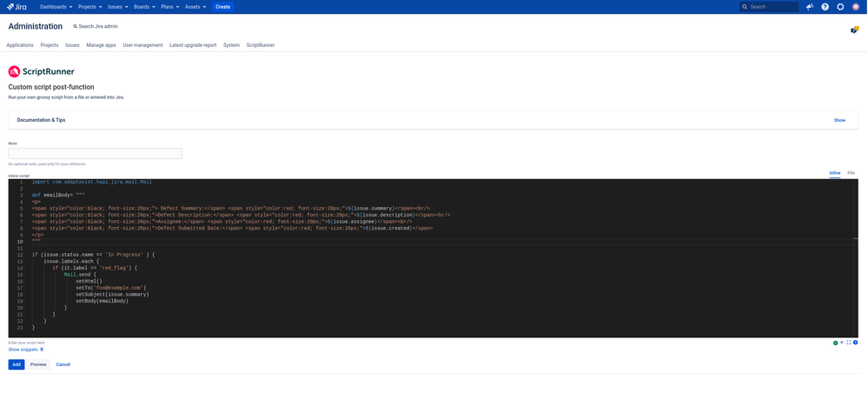Click the Mail.send line in the script

(x=80, y=275)
